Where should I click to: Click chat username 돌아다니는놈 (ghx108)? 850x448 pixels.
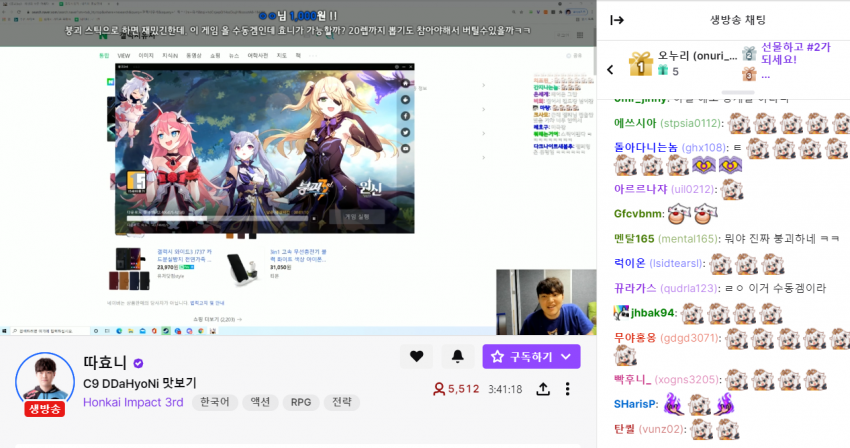pyautogui.click(x=669, y=148)
